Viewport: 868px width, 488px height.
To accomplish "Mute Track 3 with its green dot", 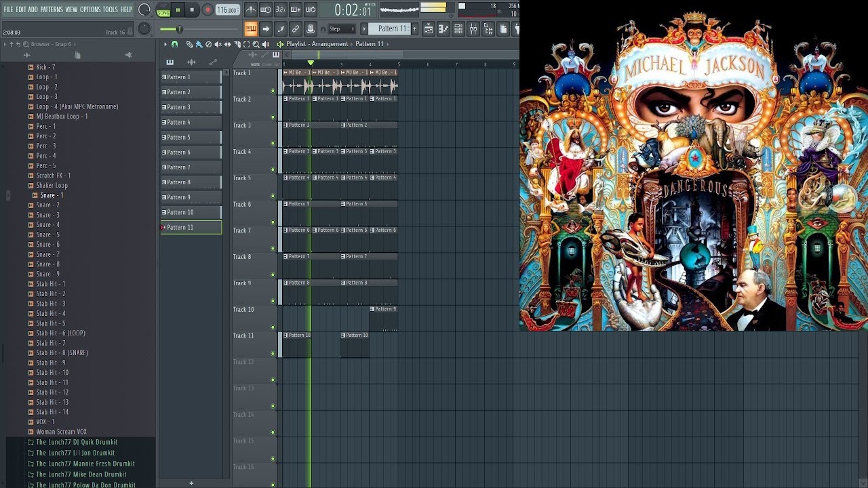I will click(x=273, y=144).
